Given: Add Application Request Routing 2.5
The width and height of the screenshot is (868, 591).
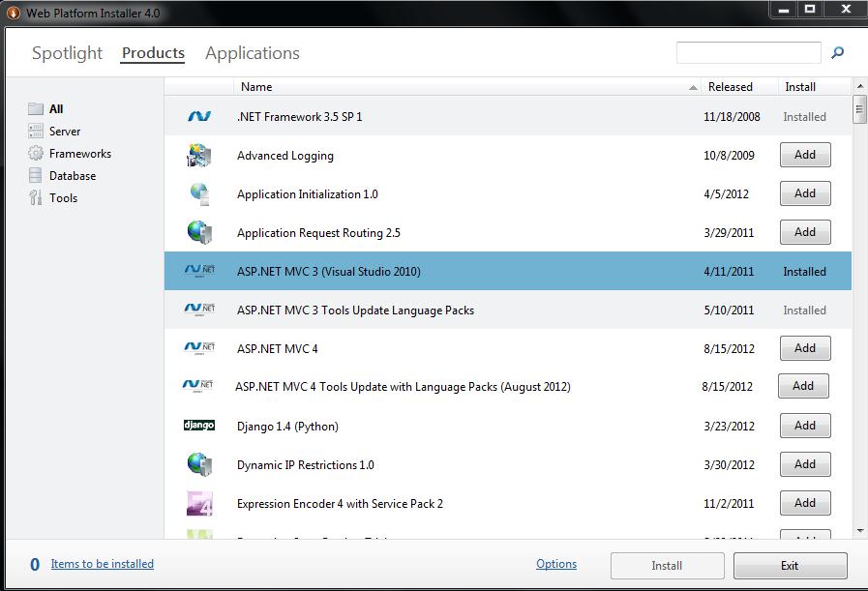Looking at the screenshot, I should (x=805, y=232).
